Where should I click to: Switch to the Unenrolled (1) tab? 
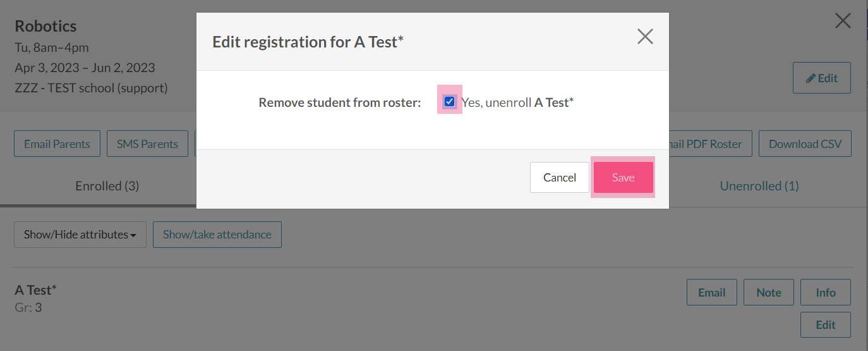(x=759, y=186)
